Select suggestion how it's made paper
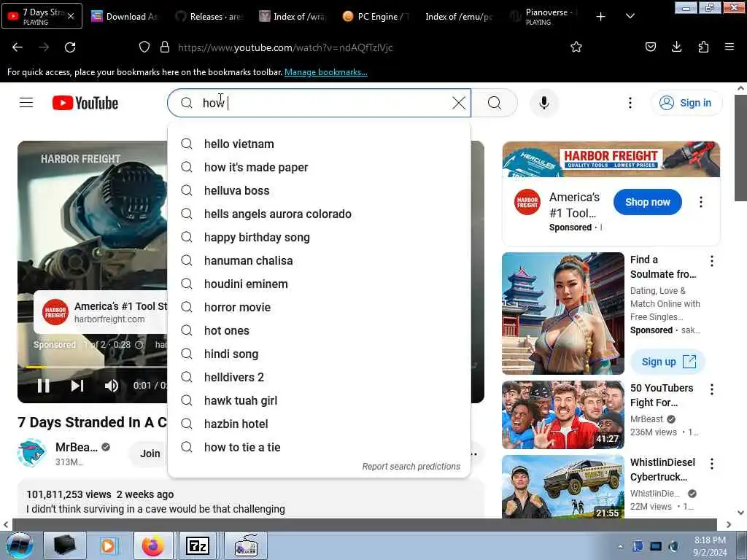Screen dimensions: 747x560 (320, 167)
